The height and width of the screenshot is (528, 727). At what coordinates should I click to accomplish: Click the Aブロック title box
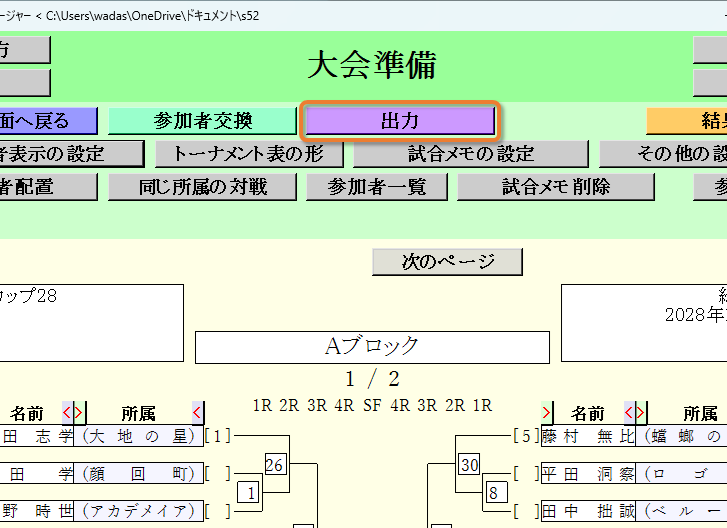click(x=372, y=347)
